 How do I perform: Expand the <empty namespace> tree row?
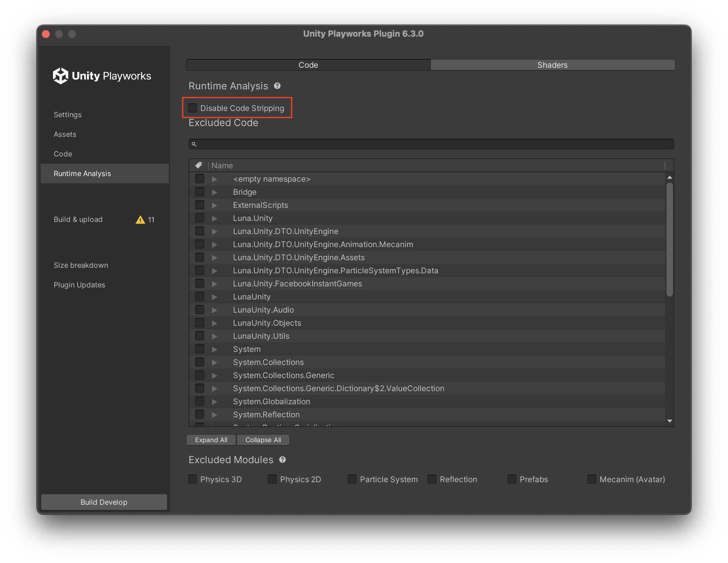pyautogui.click(x=214, y=179)
